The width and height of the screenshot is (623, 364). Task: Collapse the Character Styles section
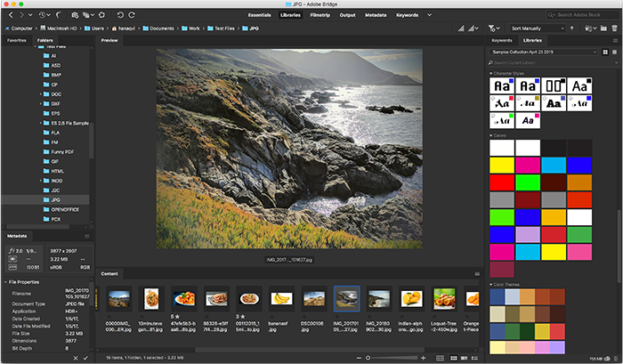pyautogui.click(x=492, y=74)
